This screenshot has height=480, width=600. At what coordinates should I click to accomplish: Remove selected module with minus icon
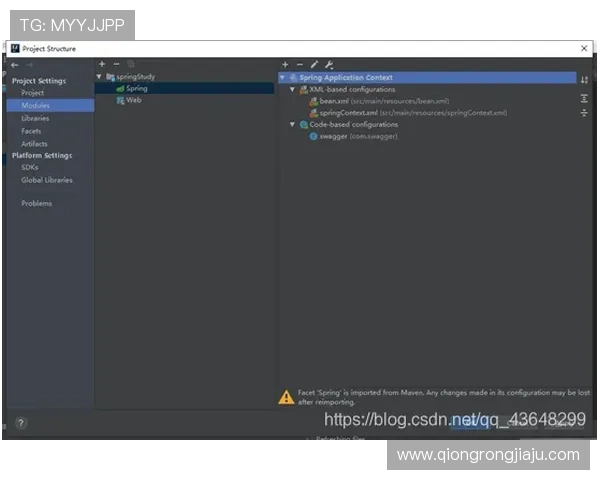click(x=116, y=64)
